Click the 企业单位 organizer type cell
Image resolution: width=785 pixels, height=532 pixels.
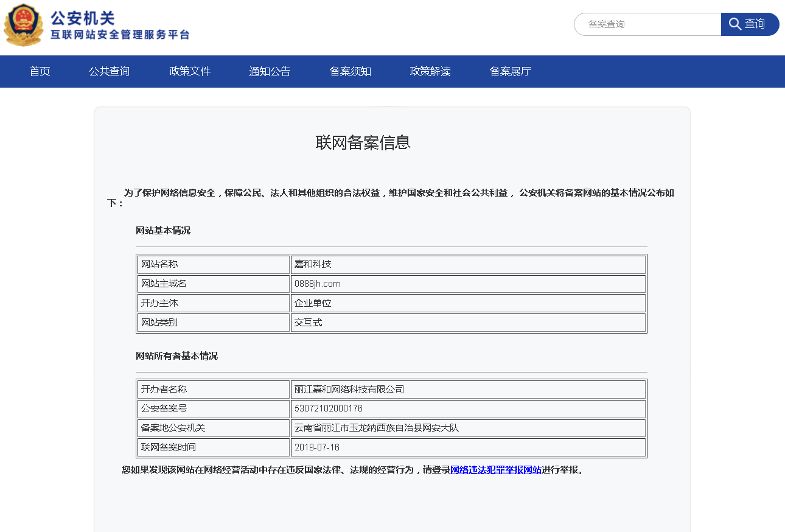pos(313,303)
